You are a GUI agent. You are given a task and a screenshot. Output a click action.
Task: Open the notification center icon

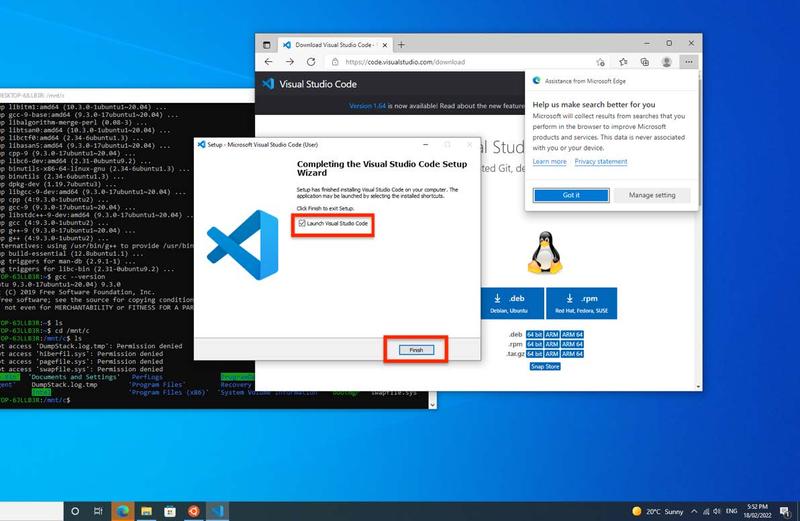[x=784, y=511]
